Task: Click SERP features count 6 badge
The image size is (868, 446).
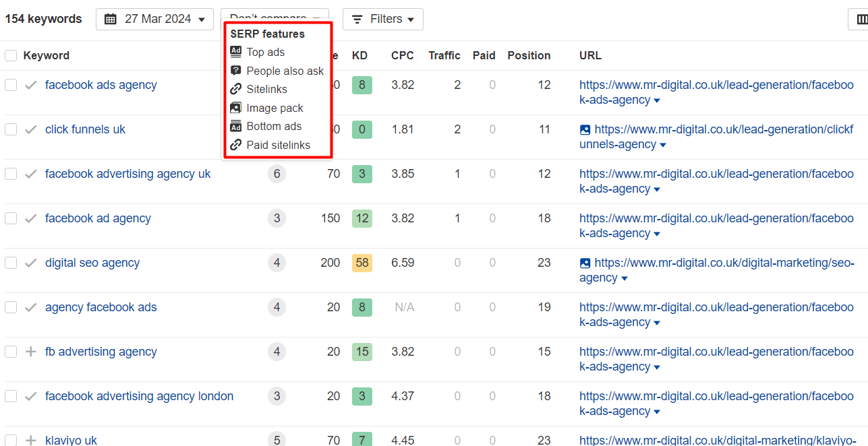Action: tap(276, 174)
